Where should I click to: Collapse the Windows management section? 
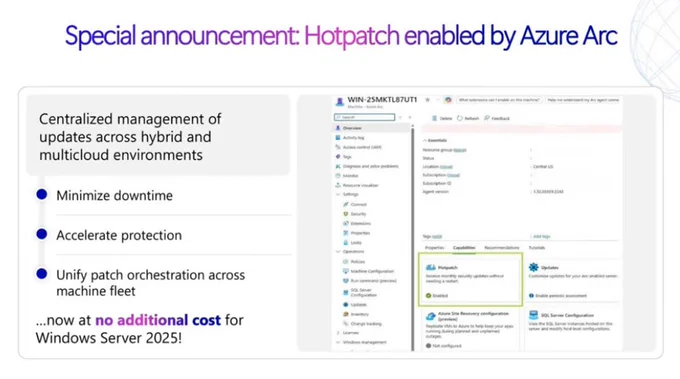[x=338, y=342]
